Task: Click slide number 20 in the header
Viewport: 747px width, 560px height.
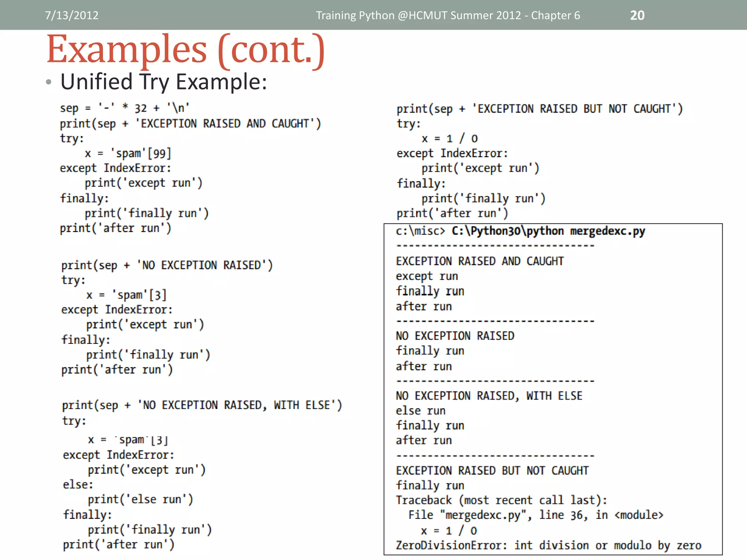Action: click(637, 15)
